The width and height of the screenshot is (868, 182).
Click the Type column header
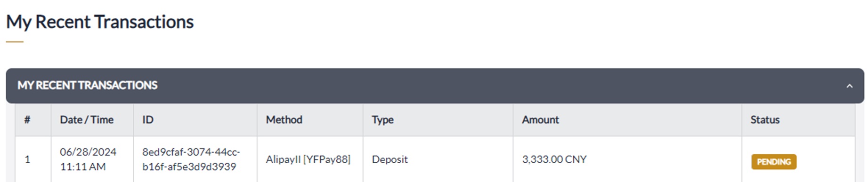pyautogui.click(x=382, y=120)
